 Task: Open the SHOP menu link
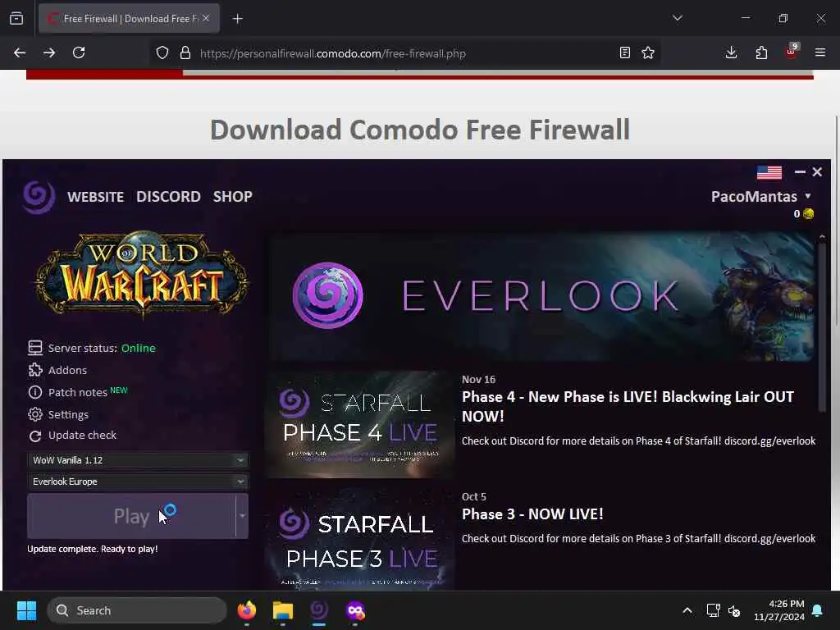pyautogui.click(x=232, y=197)
